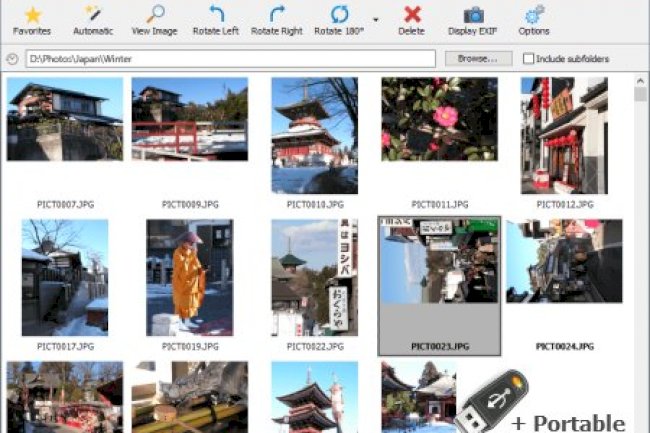Select thumbnail PICT0007.JPG

65,121
